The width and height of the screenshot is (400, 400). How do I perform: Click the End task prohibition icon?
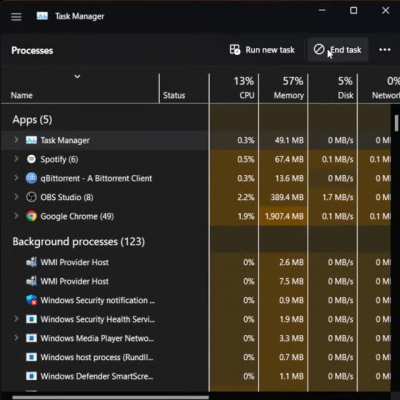(x=319, y=49)
